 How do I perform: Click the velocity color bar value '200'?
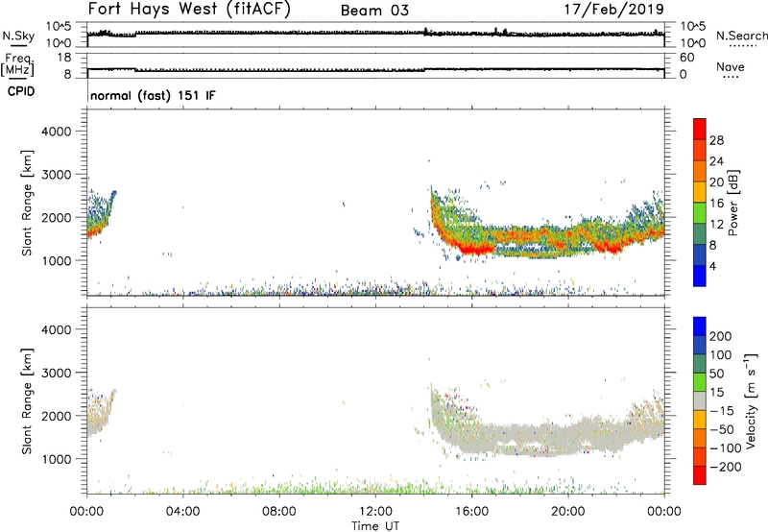coord(721,336)
